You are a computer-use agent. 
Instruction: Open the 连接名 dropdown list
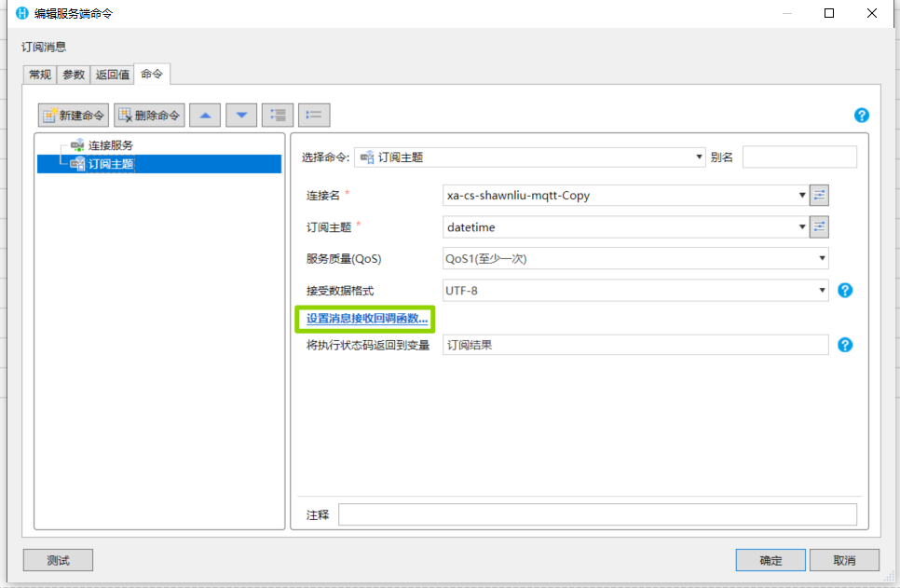[x=802, y=196]
